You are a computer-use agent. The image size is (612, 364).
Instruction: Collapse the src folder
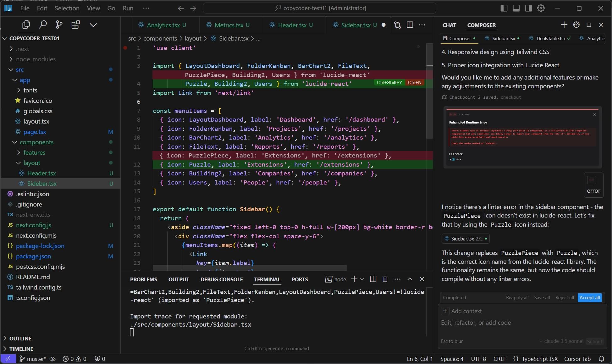pos(11,69)
